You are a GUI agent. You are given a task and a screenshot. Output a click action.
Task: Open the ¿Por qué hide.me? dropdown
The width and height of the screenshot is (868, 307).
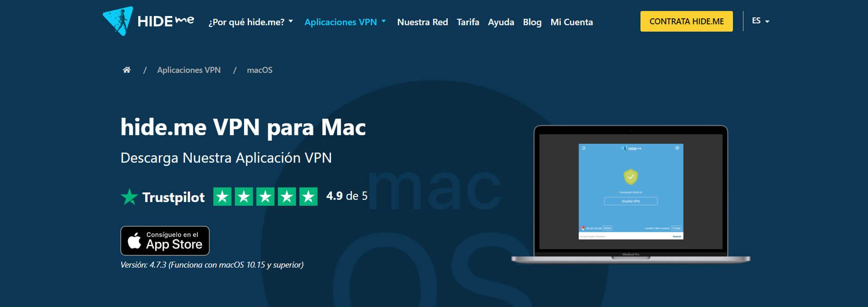250,22
